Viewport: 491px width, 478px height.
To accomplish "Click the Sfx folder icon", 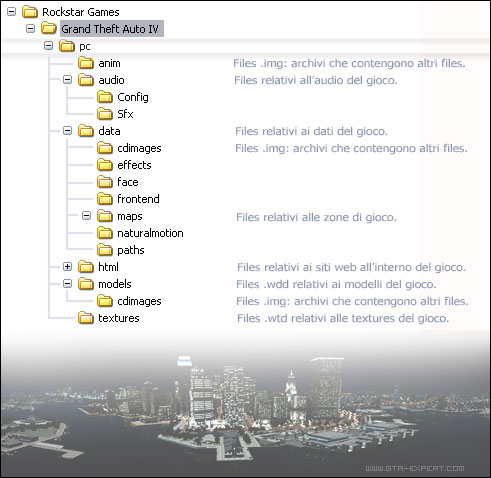I will pos(105,114).
